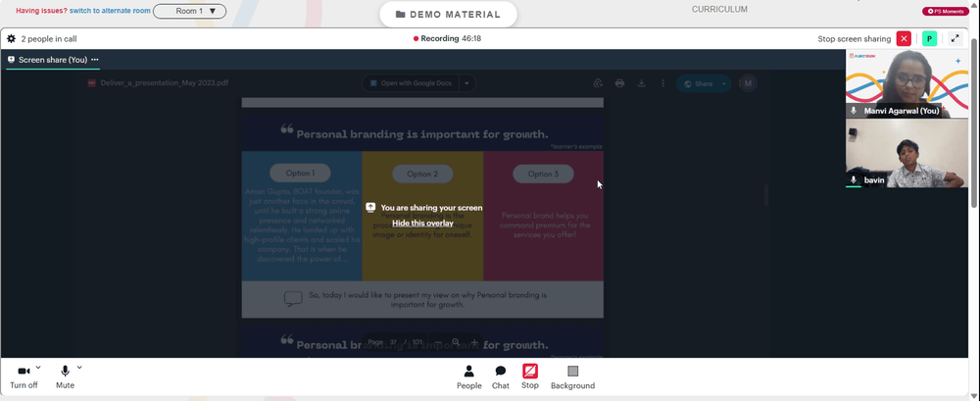Click the screen share upload icon in overlay
Viewport: 980px width, 401px height.
click(370, 207)
